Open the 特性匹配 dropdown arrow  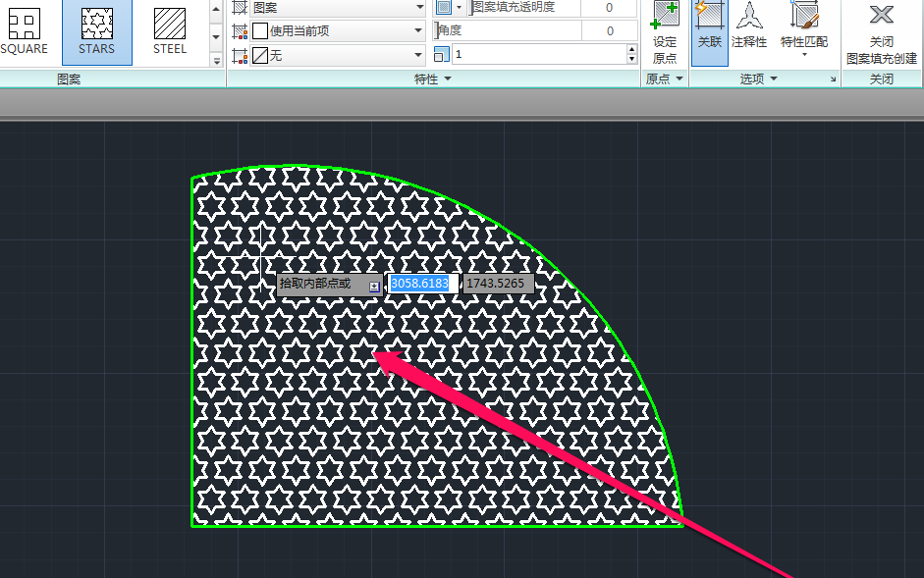[804, 55]
